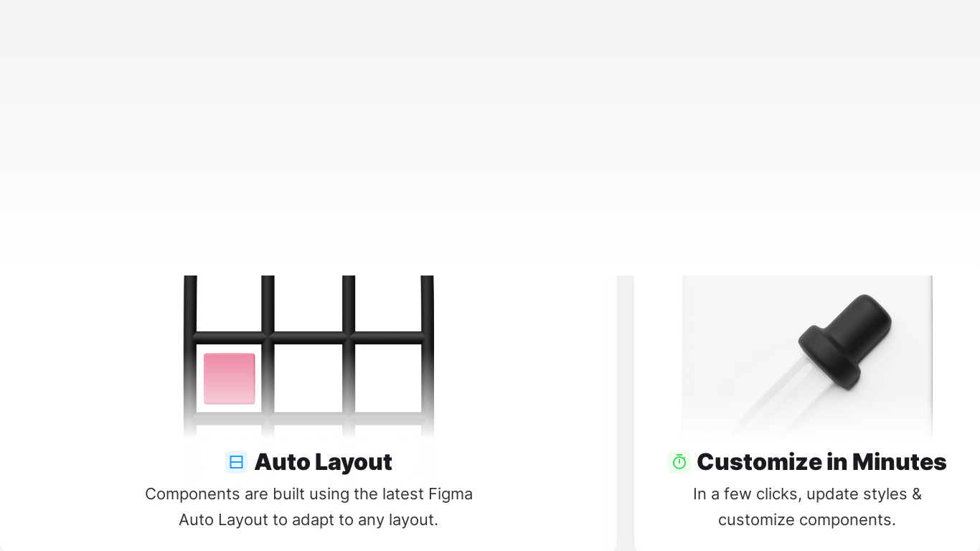Image resolution: width=980 pixels, height=551 pixels.
Task: Click the black grid's horizontal bar
Action: (x=308, y=337)
